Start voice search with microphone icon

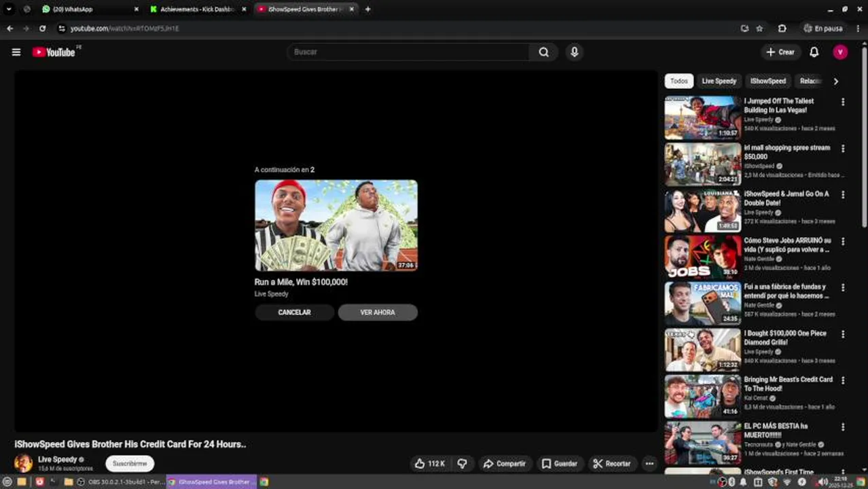click(x=575, y=52)
